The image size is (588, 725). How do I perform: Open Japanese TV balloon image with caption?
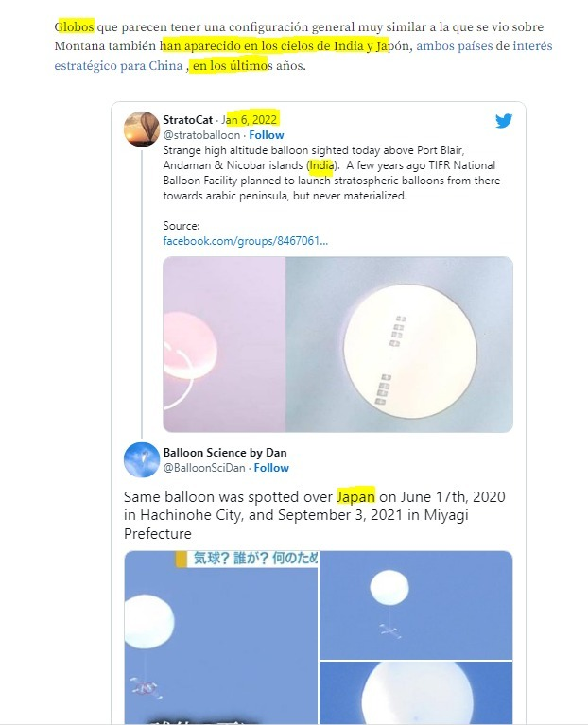coord(221,637)
